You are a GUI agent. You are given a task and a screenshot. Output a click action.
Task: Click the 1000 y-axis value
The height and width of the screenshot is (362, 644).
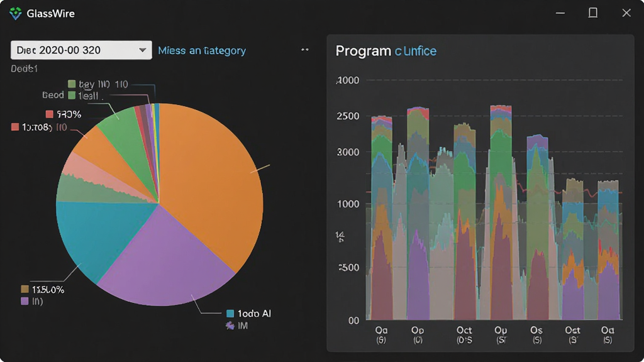click(348, 204)
